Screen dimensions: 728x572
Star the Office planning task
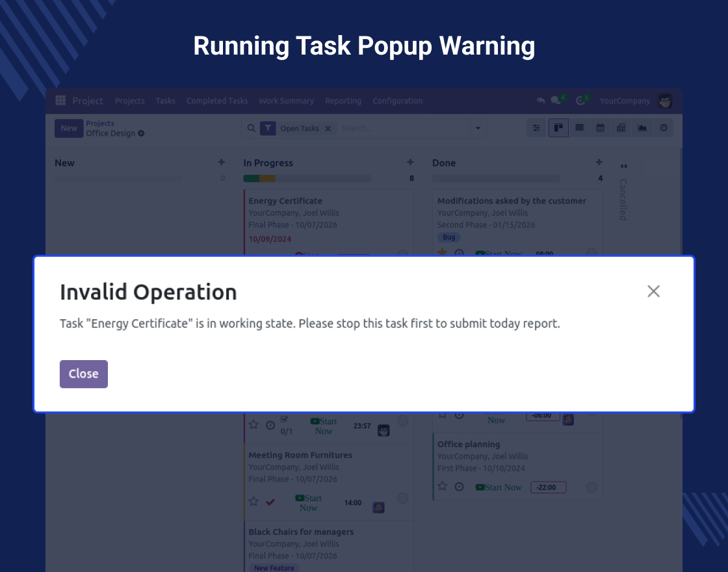[443, 486]
